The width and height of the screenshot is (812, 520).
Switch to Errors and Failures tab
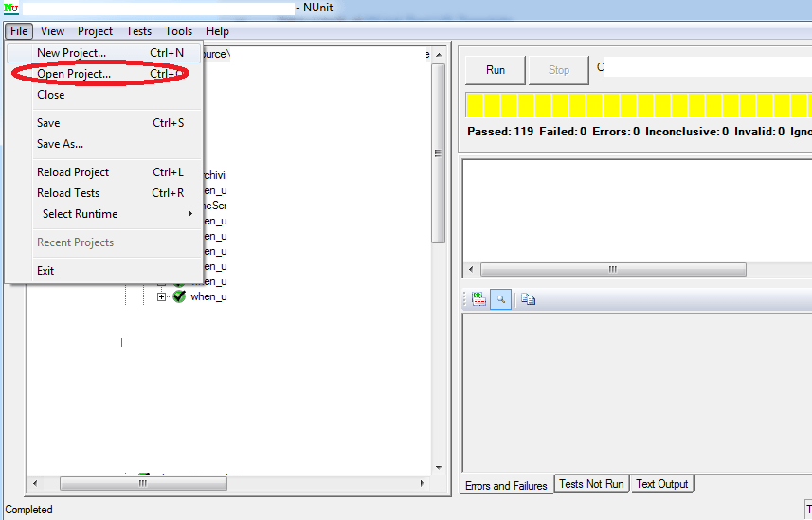[506, 485]
